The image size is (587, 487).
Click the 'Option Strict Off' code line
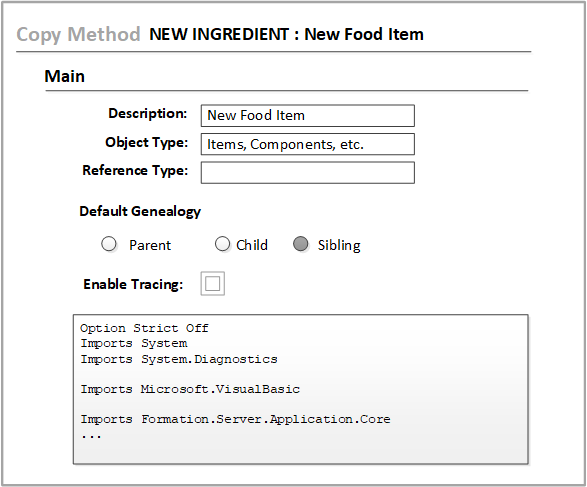click(x=145, y=328)
